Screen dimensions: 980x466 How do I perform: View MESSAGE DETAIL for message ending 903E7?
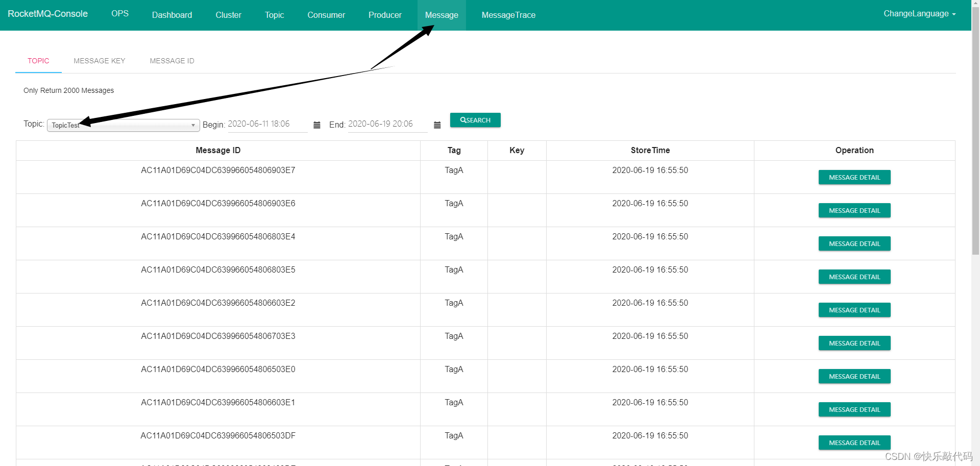pos(854,177)
